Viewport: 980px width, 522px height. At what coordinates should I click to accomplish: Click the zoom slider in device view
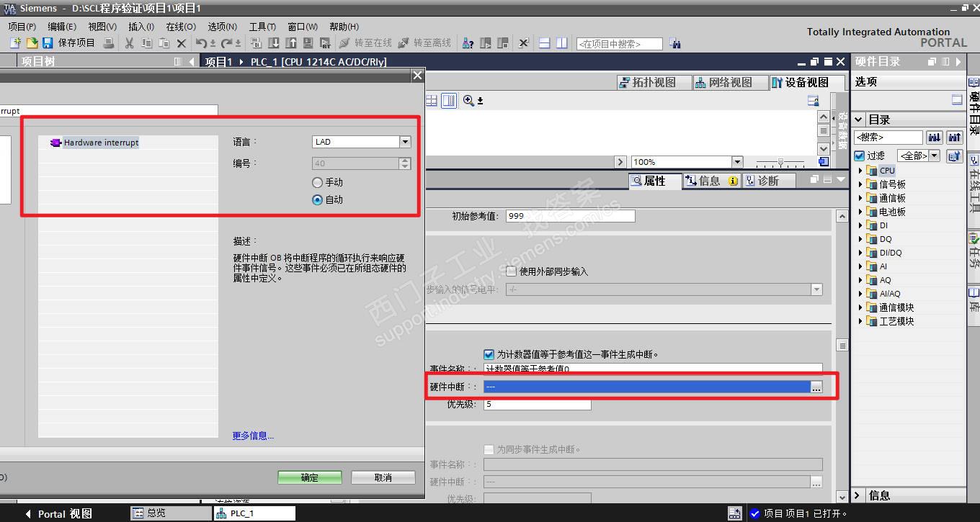[780, 163]
